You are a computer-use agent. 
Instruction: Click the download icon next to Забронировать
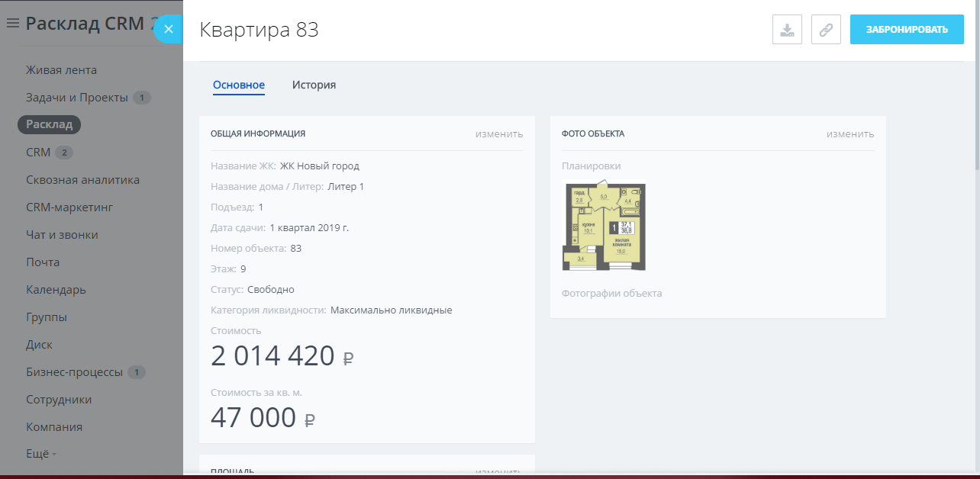(x=787, y=29)
